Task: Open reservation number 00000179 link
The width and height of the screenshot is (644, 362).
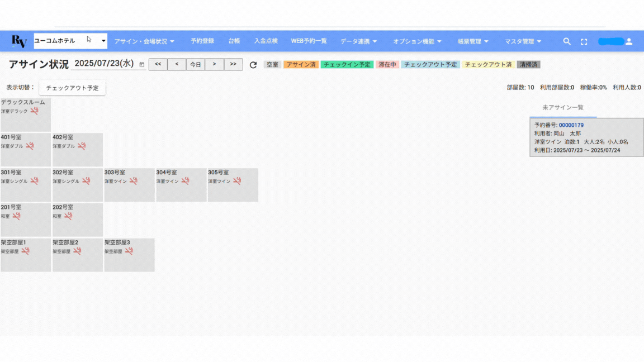Action: pos(571,125)
